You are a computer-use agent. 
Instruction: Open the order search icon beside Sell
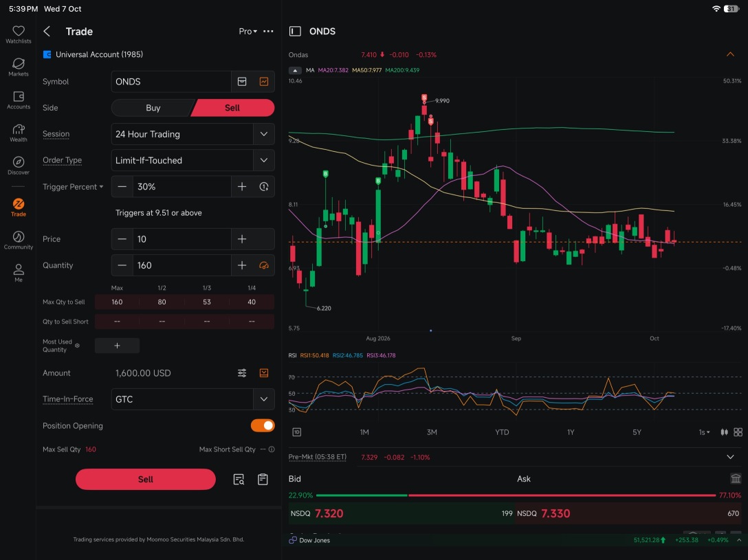pyautogui.click(x=239, y=480)
